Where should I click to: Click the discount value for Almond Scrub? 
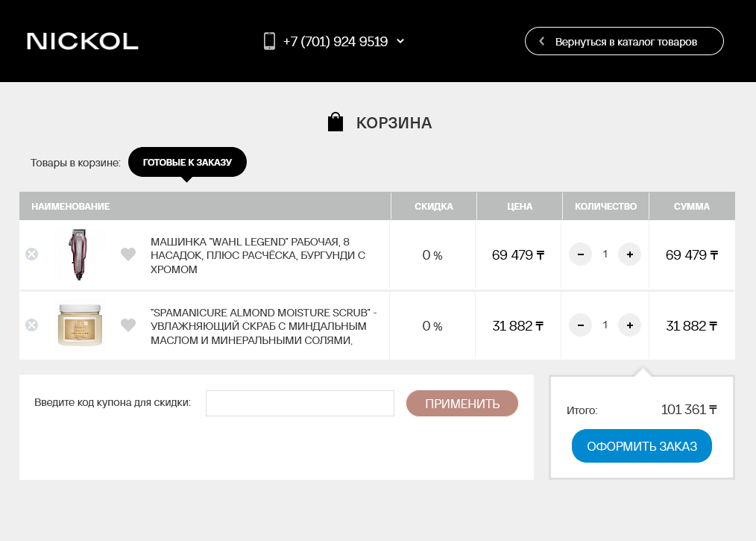tap(432, 326)
